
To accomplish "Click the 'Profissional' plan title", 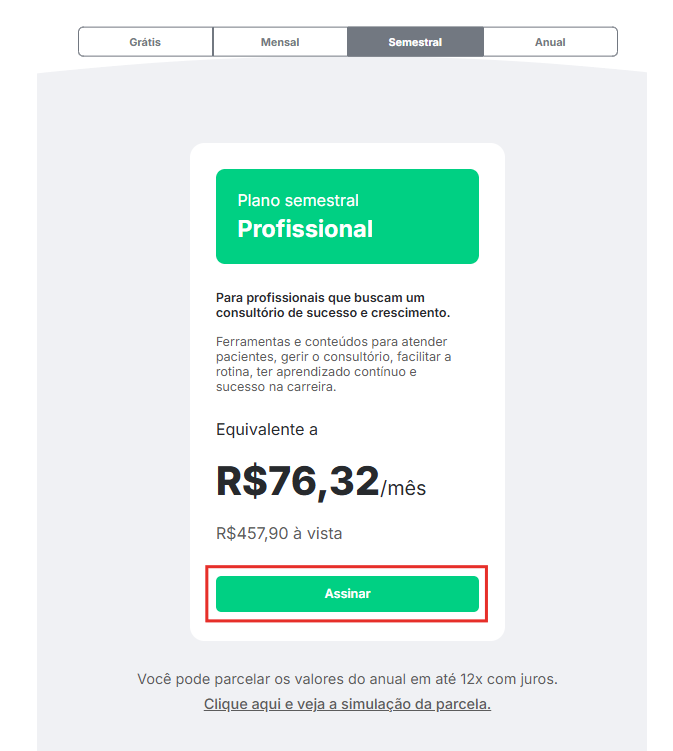I will tap(305, 229).
